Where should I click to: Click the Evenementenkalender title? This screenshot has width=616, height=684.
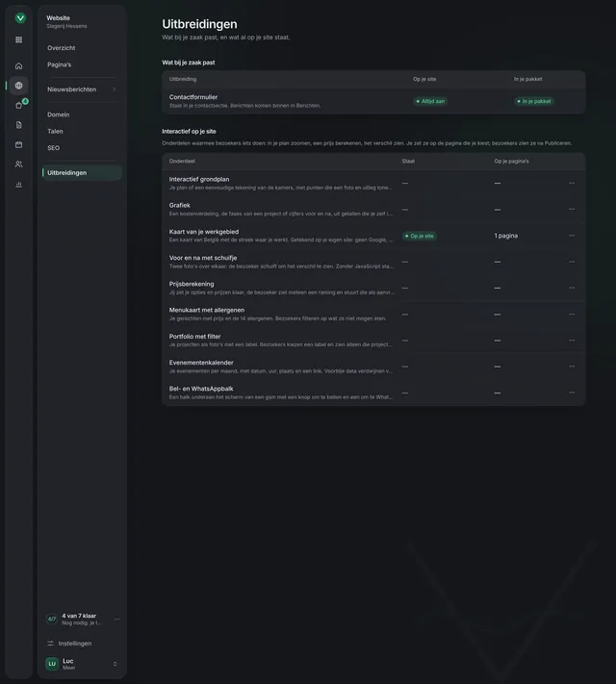(x=201, y=363)
